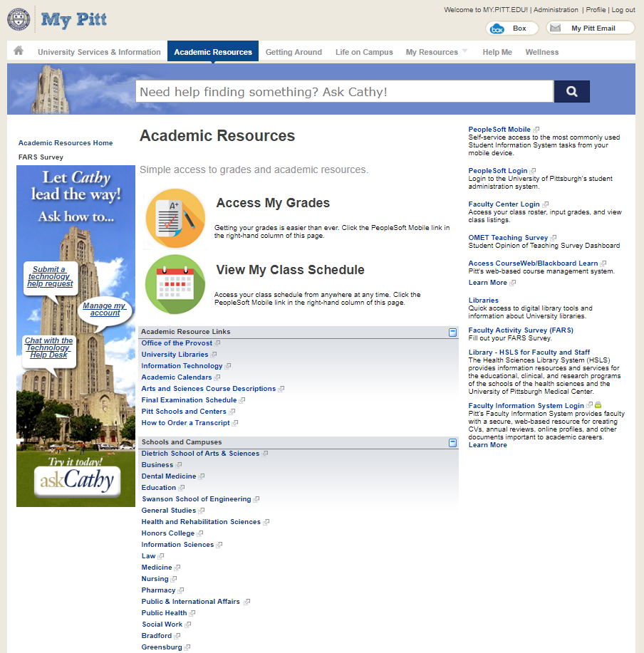The height and width of the screenshot is (653, 644).
Task: Open Dental Medicine link
Action: pyautogui.click(x=168, y=476)
